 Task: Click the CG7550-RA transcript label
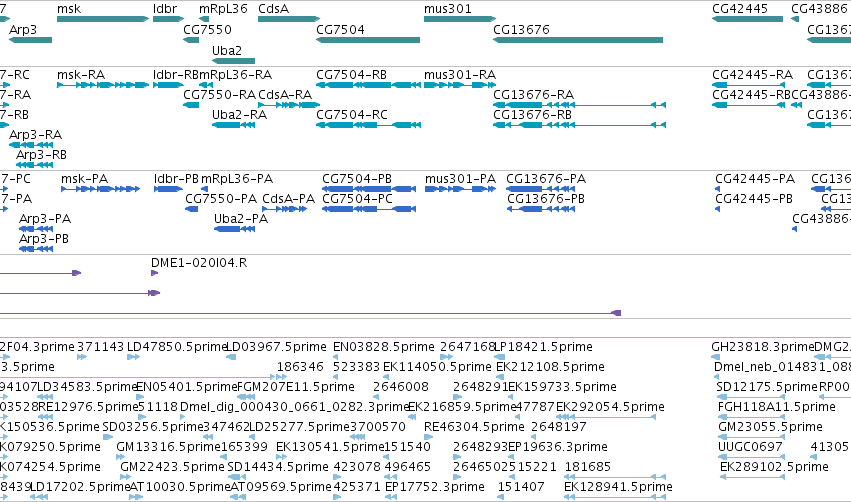point(219,95)
